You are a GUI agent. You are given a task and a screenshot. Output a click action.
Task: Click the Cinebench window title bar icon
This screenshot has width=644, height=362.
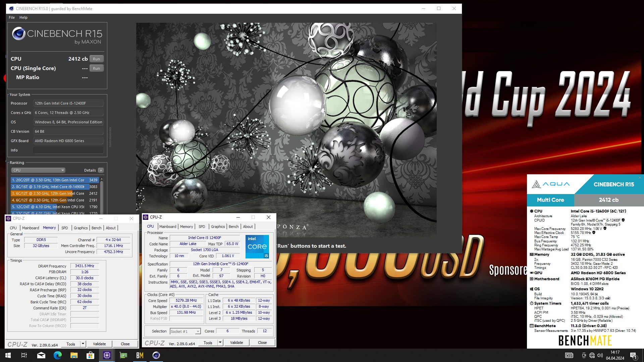pyautogui.click(x=11, y=9)
